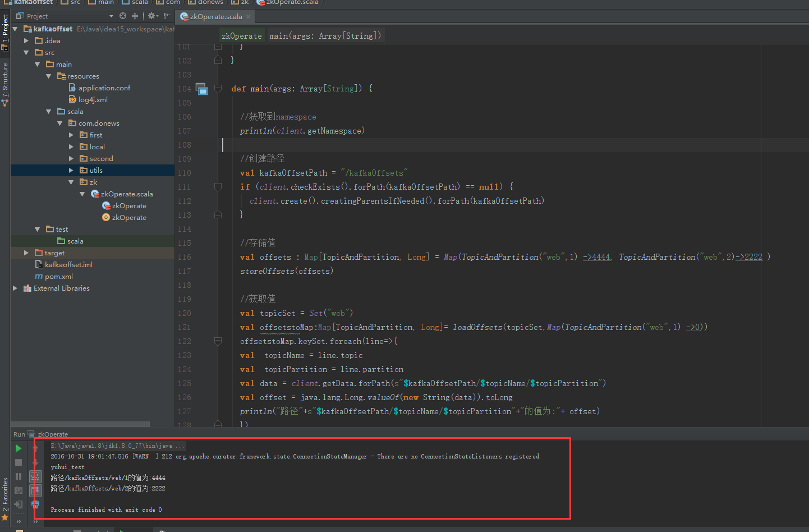The width and height of the screenshot is (809, 532).
Task: Click the exit icon in Run toolbar
Action: [19, 505]
